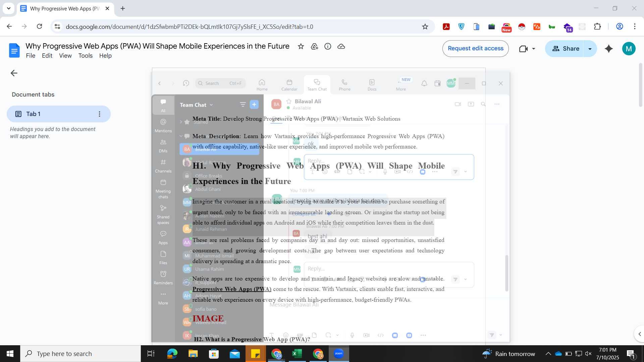Image resolution: width=644 pixels, height=362 pixels.
Task: Click the Share button
Action: click(565, 49)
